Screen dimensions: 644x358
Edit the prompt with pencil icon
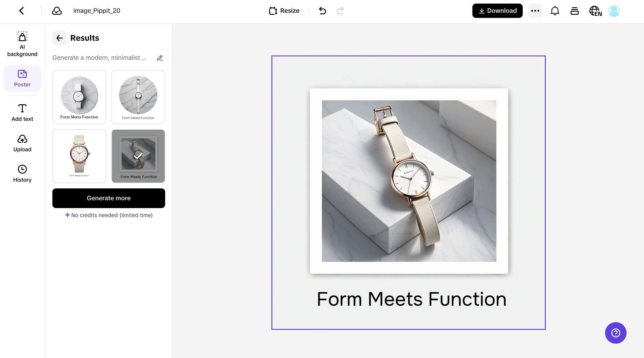coord(160,58)
